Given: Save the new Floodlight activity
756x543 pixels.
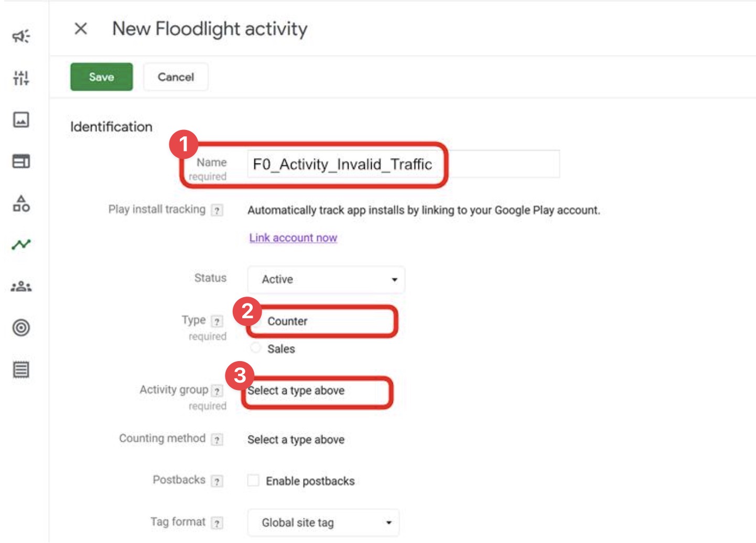Looking at the screenshot, I should pos(101,77).
